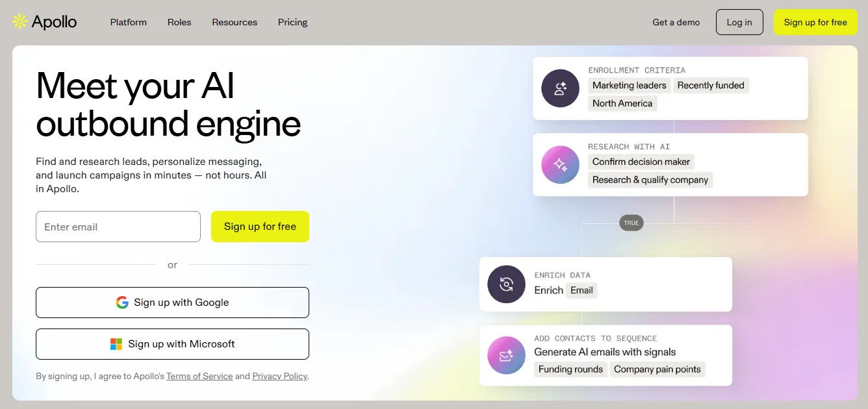The image size is (868, 409).
Task: Focus the Enter email input field
Action: click(x=118, y=227)
